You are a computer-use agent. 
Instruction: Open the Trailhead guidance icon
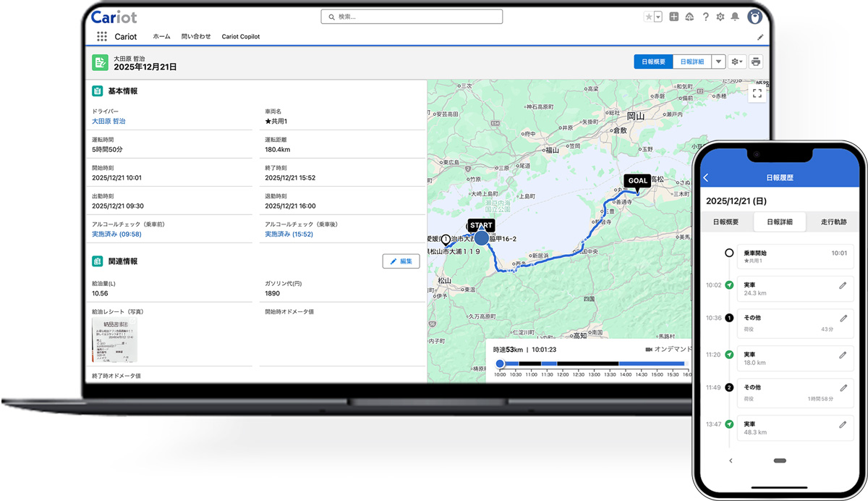pos(689,17)
